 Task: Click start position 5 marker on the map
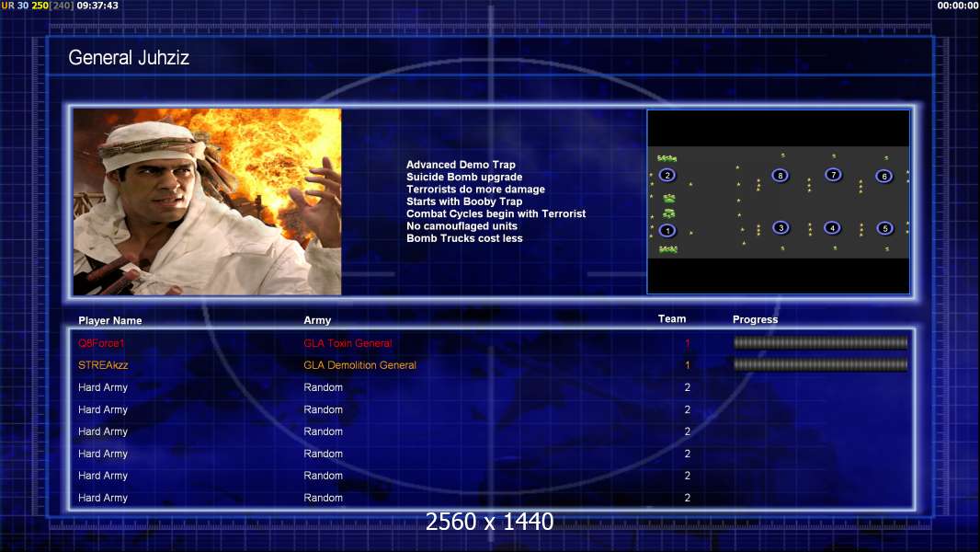(884, 228)
